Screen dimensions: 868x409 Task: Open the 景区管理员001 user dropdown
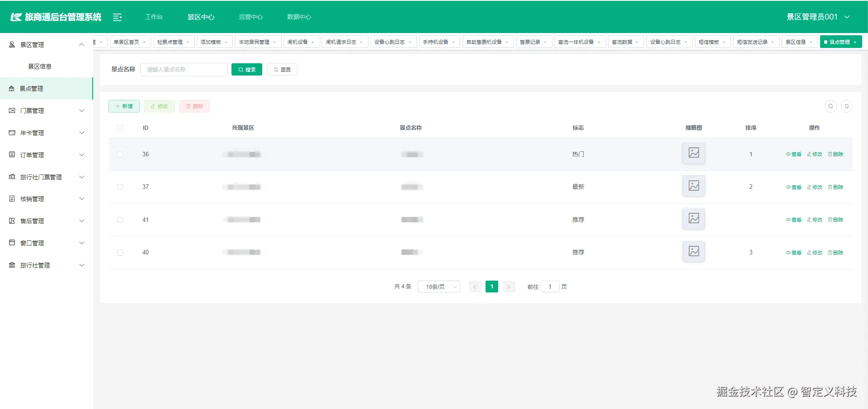(x=818, y=17)
